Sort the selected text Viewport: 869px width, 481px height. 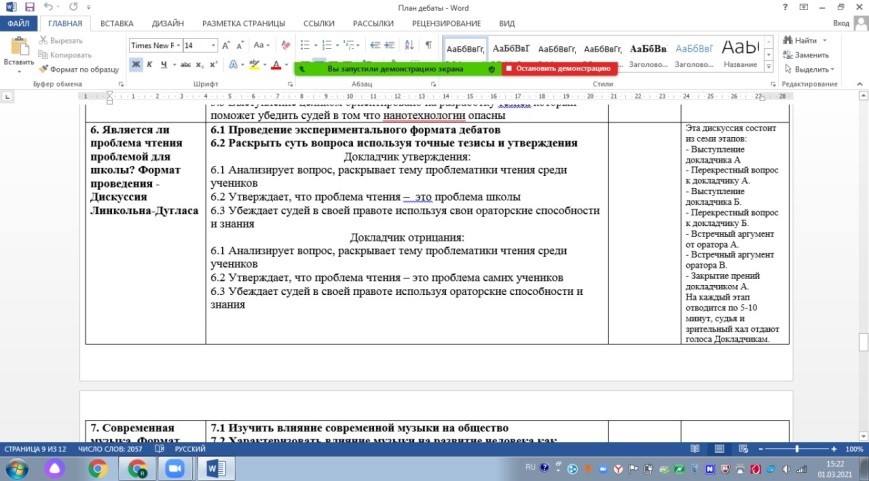(409, 45)
